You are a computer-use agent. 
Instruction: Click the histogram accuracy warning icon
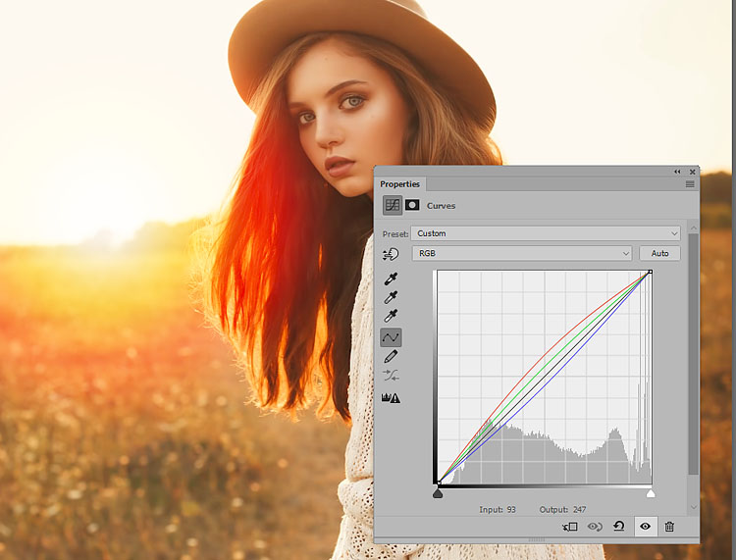391,398
